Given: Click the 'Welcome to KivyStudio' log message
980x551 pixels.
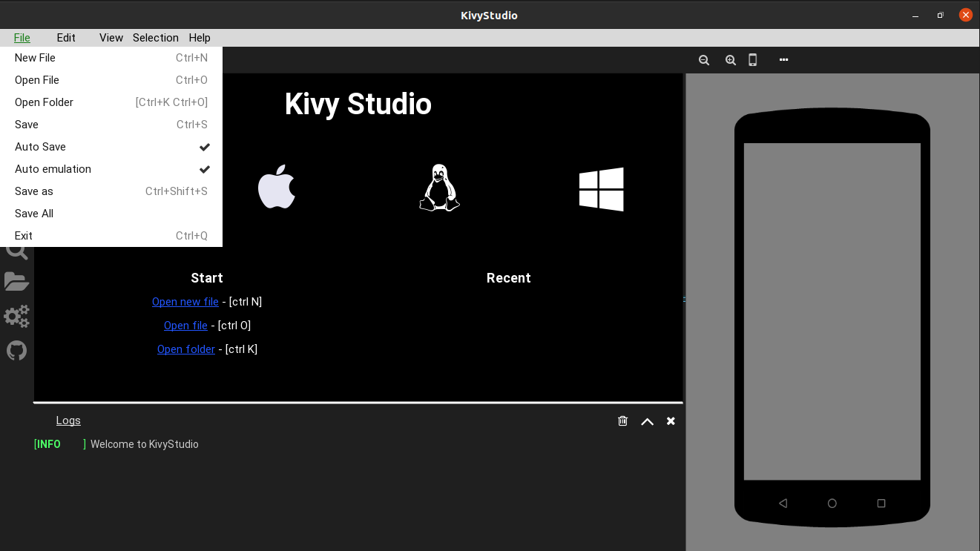Looking at the screenshot, I should coord(145,444).
